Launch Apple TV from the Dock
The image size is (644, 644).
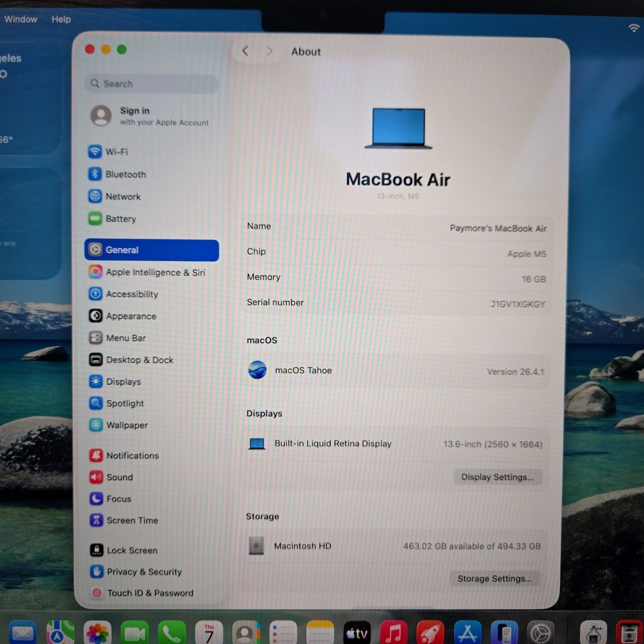[357, 632]
